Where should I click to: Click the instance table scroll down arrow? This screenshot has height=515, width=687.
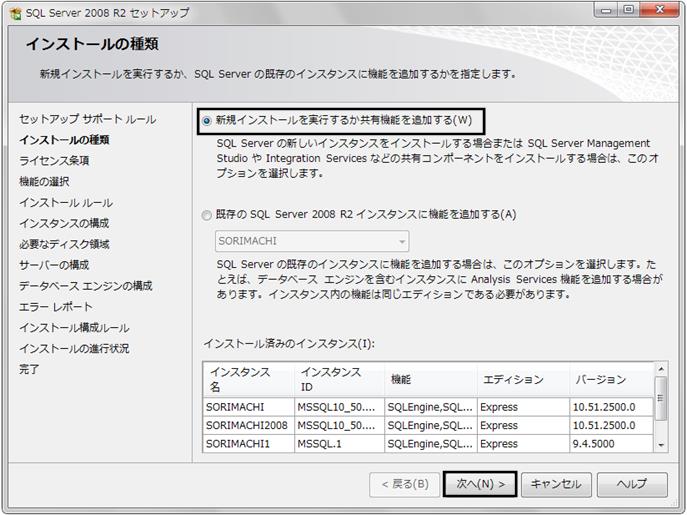(x=661, y=445)
